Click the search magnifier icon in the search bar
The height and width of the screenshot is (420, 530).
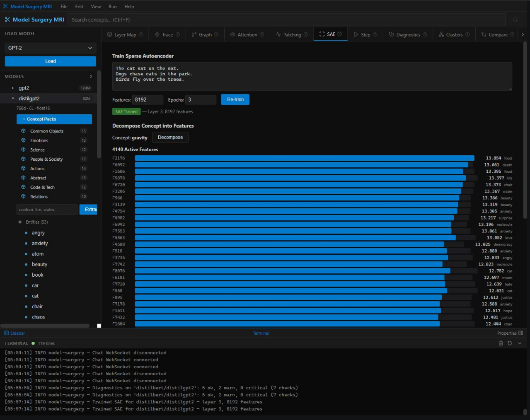[515, 19]
